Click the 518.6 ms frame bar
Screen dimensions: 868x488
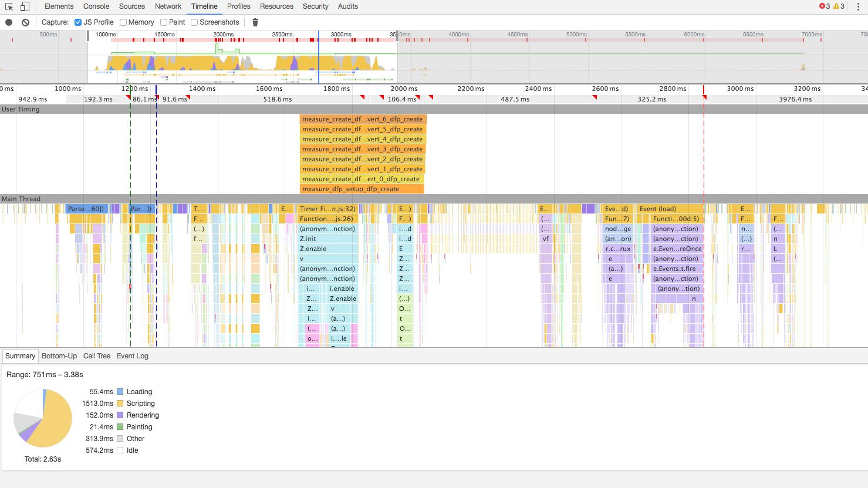click(277, 99)
